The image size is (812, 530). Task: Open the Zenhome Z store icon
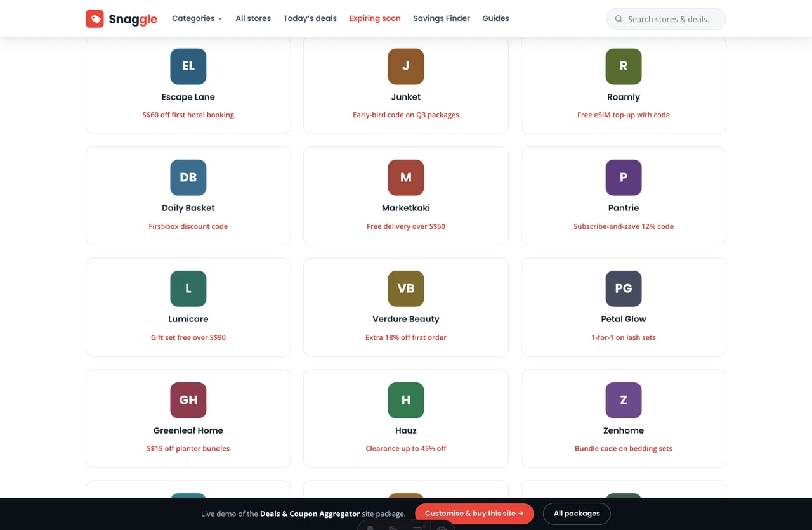(624, 400)
